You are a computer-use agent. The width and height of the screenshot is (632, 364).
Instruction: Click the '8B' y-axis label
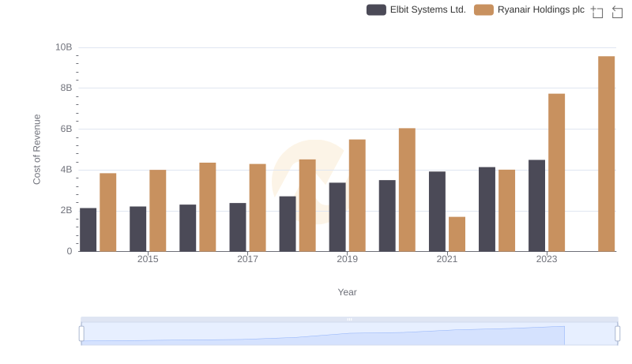[66, 88]
